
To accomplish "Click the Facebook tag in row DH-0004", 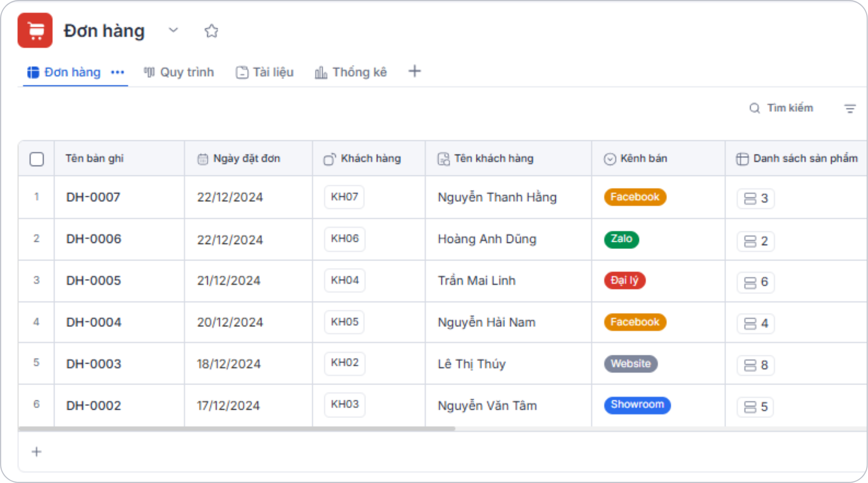I will 635,322.
